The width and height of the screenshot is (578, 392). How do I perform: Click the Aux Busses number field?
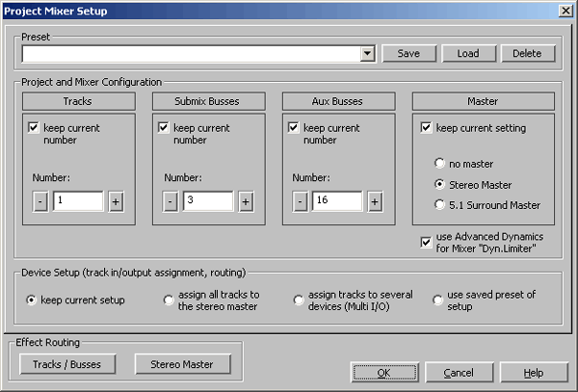point(337,201)
